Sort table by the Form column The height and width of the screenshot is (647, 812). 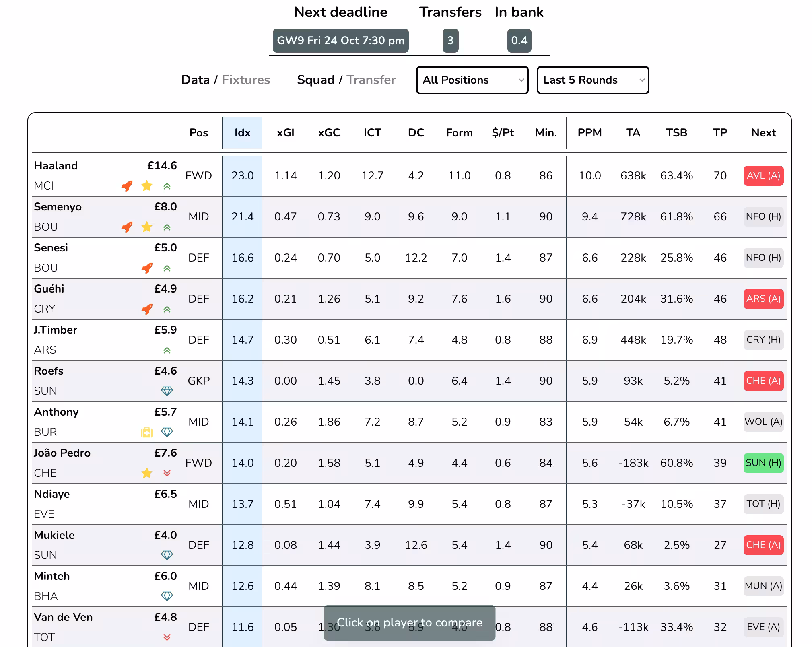pyautogui.click(x=459, y=133)
